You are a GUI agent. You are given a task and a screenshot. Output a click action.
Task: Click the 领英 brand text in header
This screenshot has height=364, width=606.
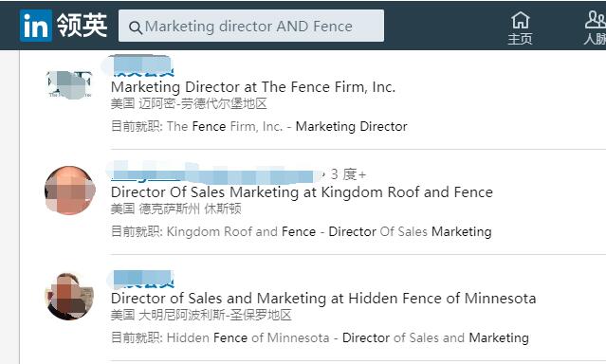(x=82, y=26)
